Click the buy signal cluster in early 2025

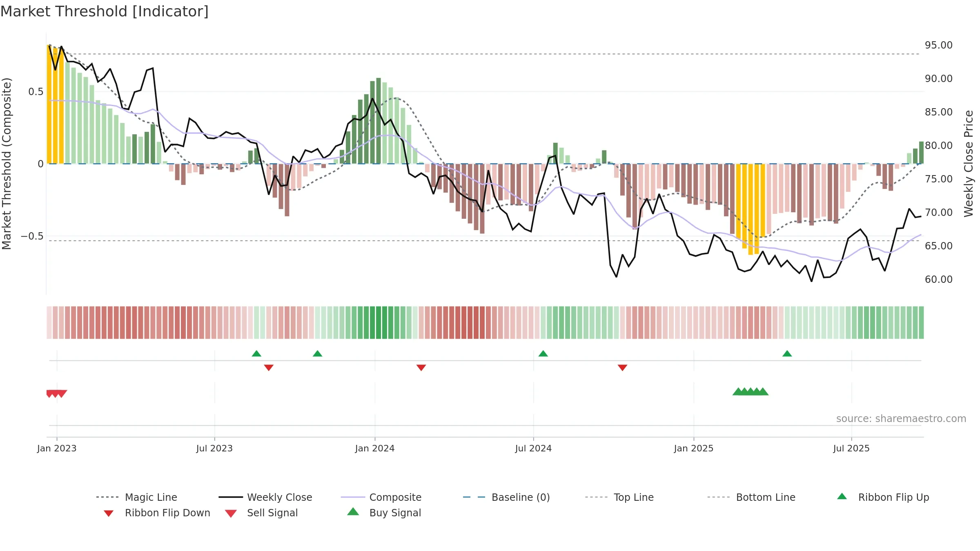pos(751,391)
